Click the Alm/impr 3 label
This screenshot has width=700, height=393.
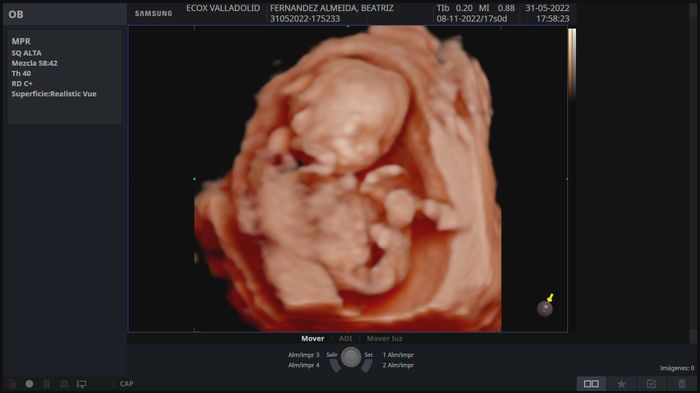304,355
